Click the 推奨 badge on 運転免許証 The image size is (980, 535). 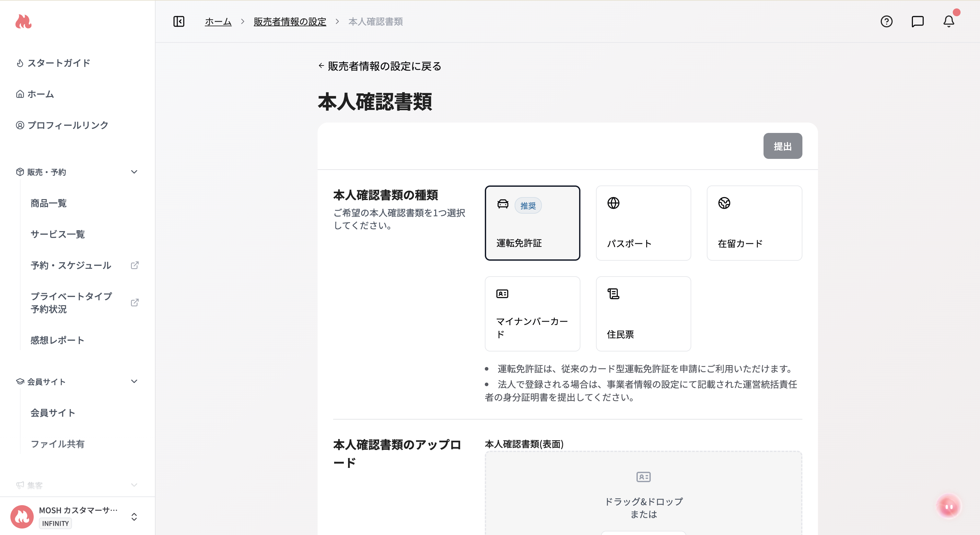coord(528,206)
